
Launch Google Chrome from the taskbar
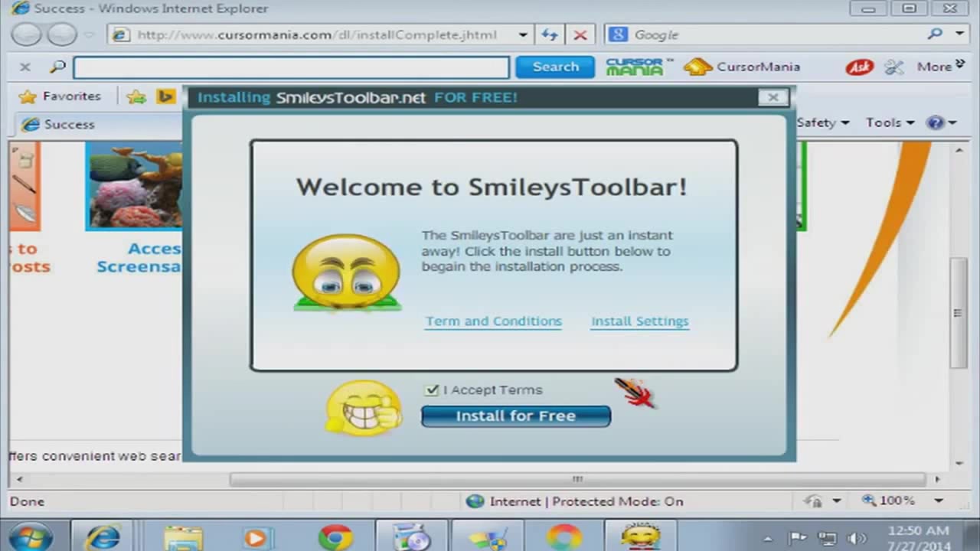point(335,536)
